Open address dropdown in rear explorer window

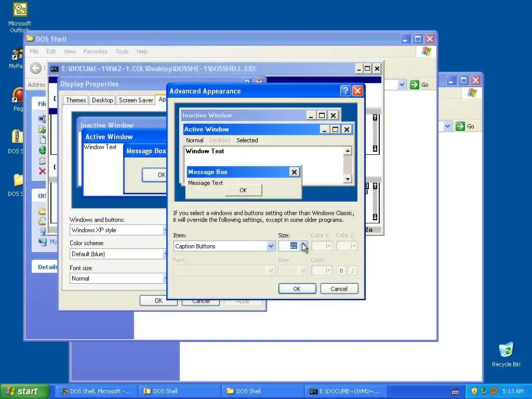[x=447, y=126]
